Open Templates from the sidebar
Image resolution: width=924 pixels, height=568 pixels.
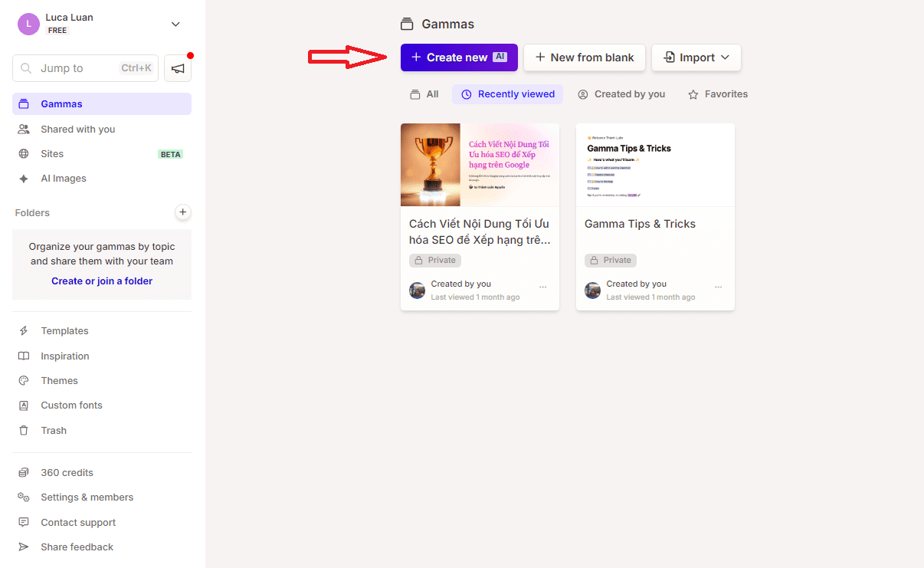pos(64,331)
